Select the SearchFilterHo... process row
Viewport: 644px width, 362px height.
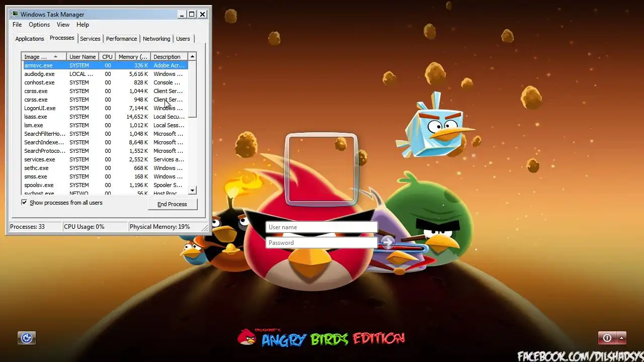(x=105, y=134)
